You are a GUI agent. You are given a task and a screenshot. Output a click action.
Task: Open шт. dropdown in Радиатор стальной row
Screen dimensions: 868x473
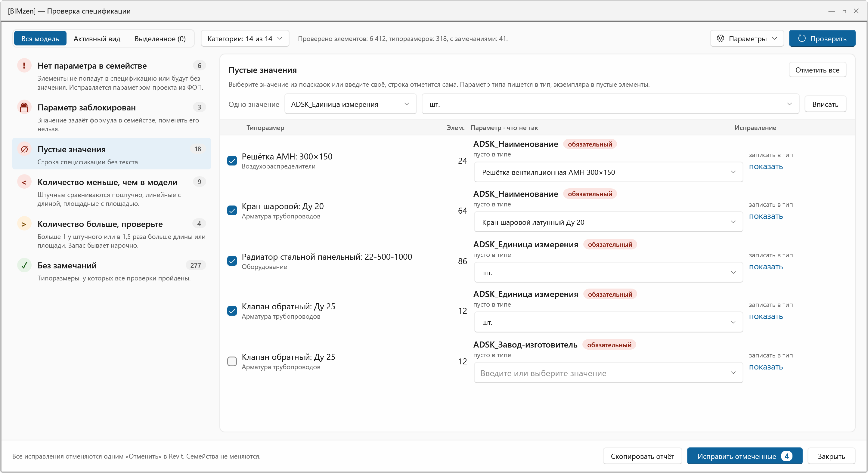coord(608,273)
